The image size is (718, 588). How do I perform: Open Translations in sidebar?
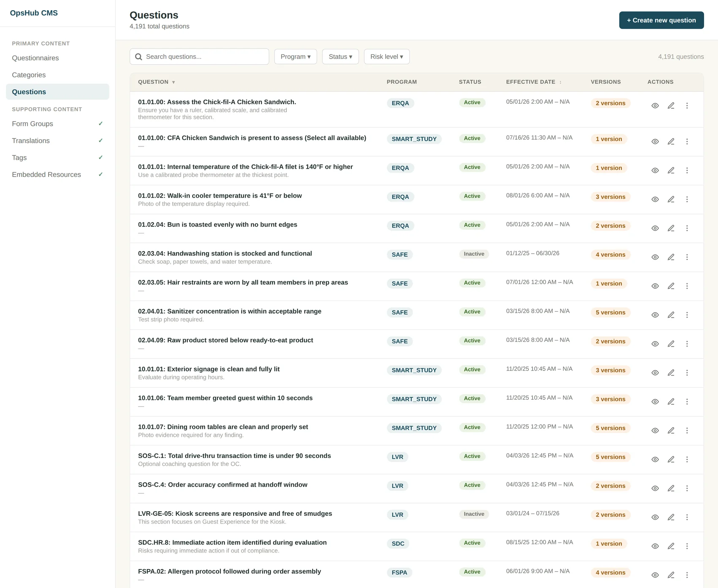pos(57,141)
